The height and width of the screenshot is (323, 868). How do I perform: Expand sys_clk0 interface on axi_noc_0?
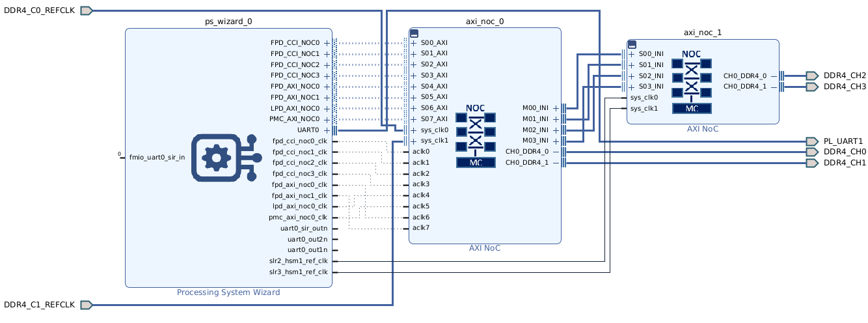click(414, 130)
